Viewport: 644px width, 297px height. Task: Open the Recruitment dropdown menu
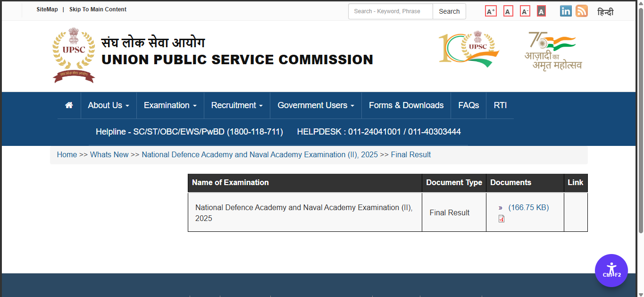pos(237,105)
